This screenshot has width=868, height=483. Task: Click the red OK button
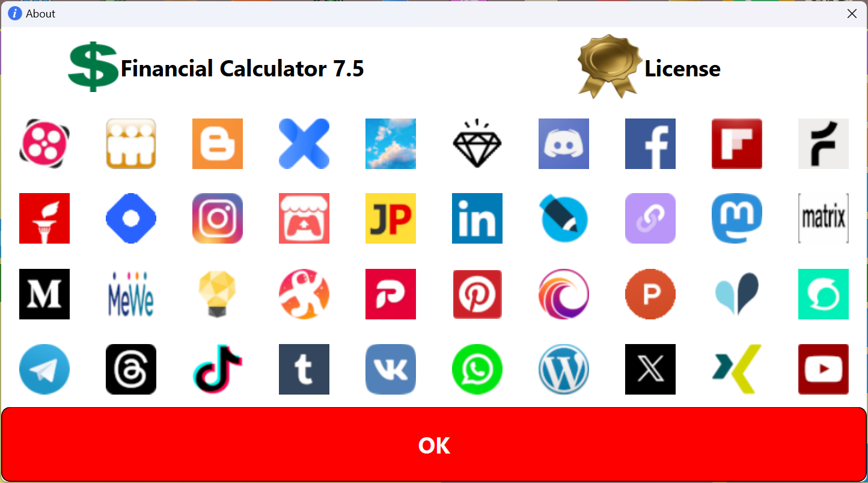tap(434, 445)
